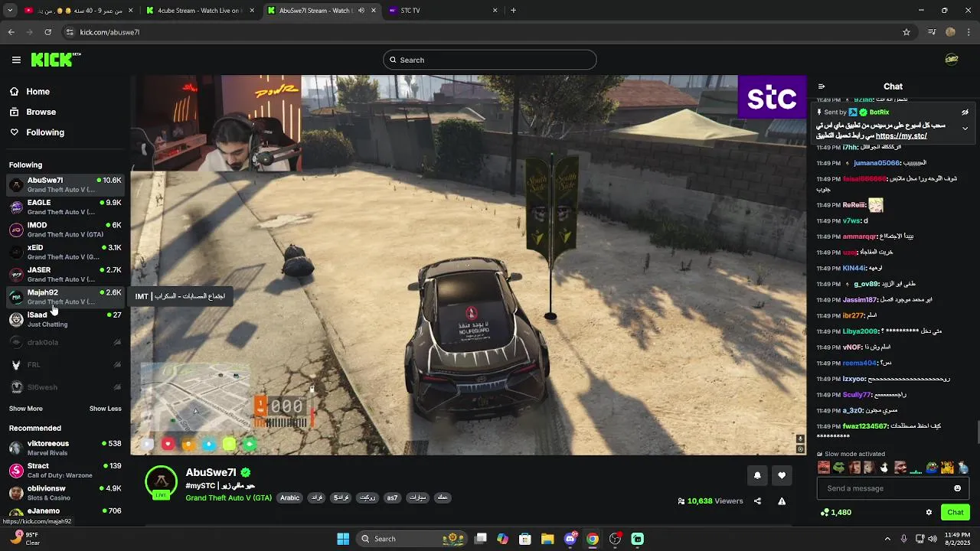Open the profile avatar at top right

click(952, 60)
